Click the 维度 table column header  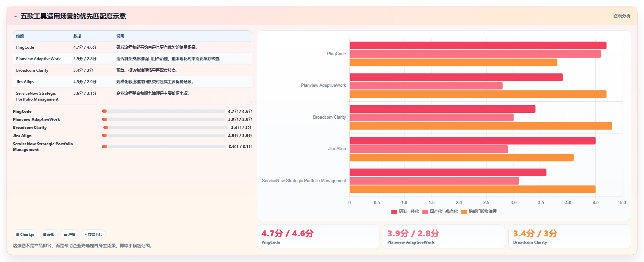20,36
